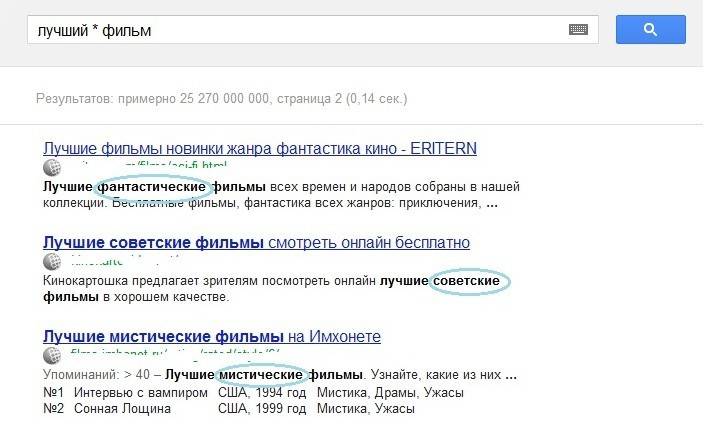The width and height of the screenshot is (714, 437).
Task: Click the circled word 'фантастические'
Action: pos(153,187)
